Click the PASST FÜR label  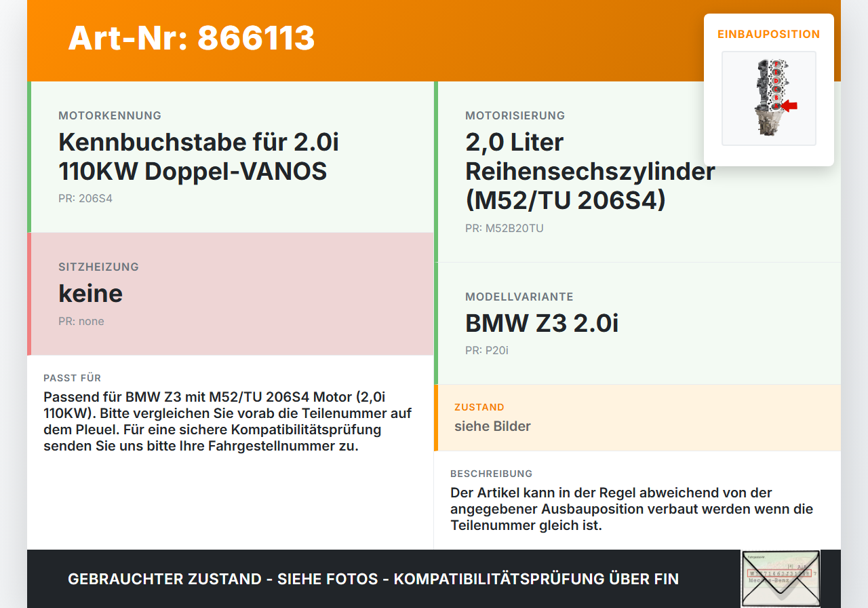72,378
